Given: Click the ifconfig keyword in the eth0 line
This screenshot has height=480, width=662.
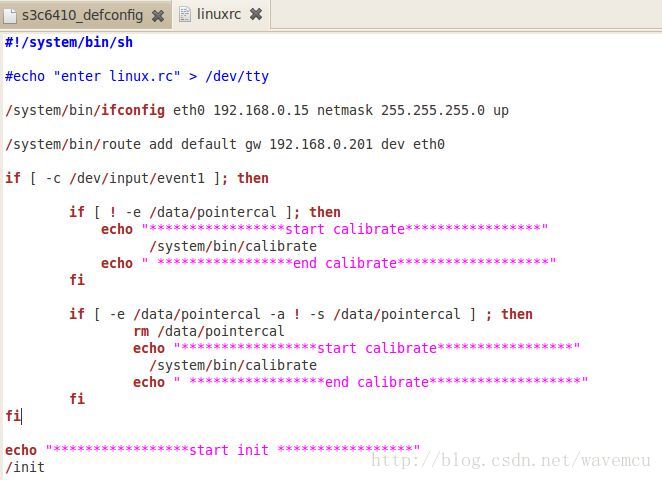Looking at the screenshot, I should pos(133,110).
